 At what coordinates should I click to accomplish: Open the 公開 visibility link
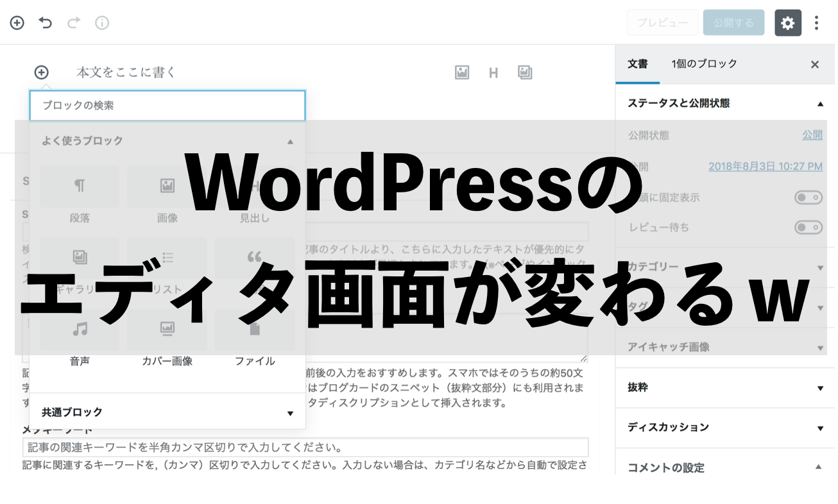click(812, 135)
